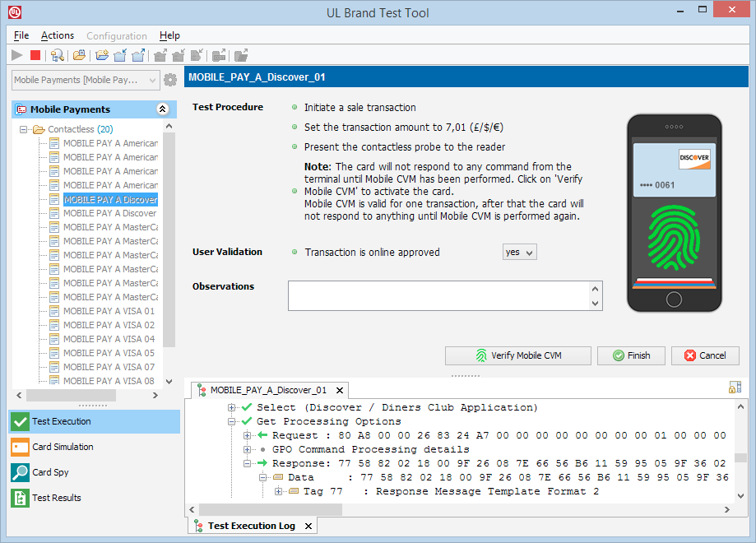Stop the test with the red square
Image resolution: width=756 pixels, height=543 pixels.
pos(35,55)
